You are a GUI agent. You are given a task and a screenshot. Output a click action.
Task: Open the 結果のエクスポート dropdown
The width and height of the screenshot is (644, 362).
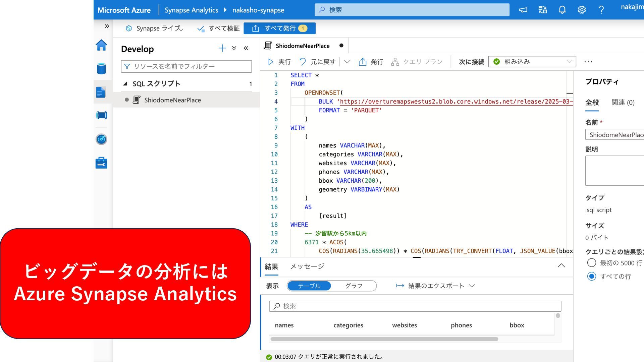point(435,286)
